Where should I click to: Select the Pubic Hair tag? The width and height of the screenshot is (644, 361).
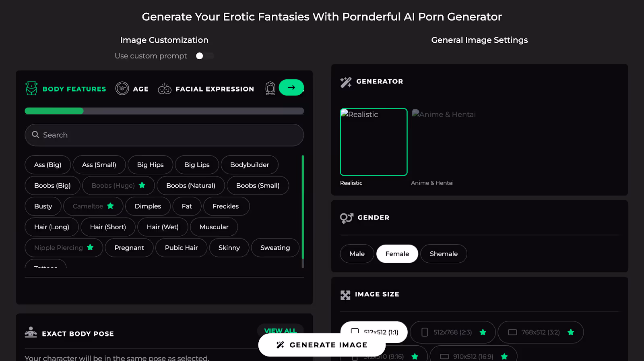coord(181,248)
